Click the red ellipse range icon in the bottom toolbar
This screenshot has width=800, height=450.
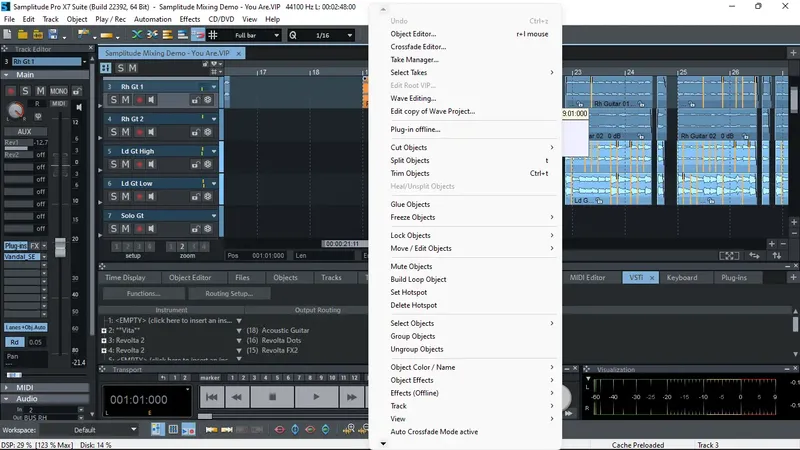pyautogui.click(x=280, y=430)
